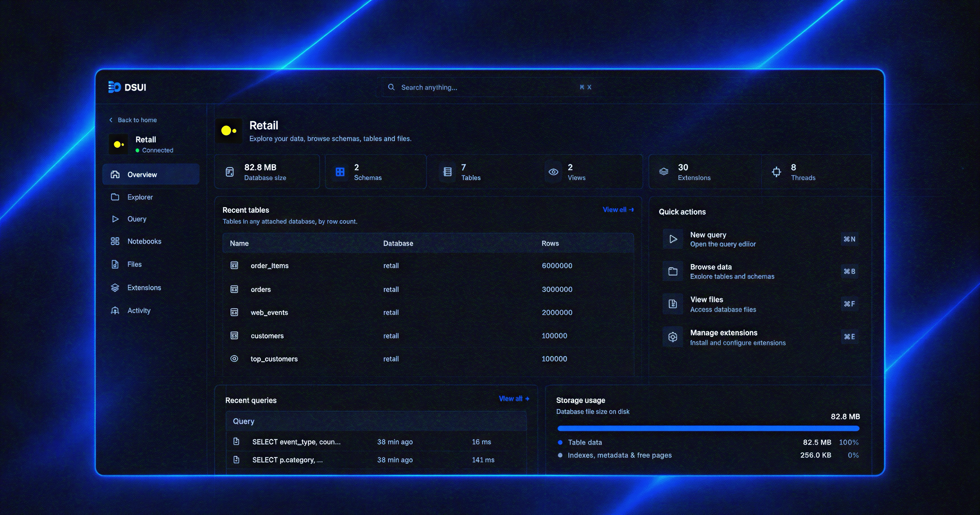Click the Views eye icon

554,172
